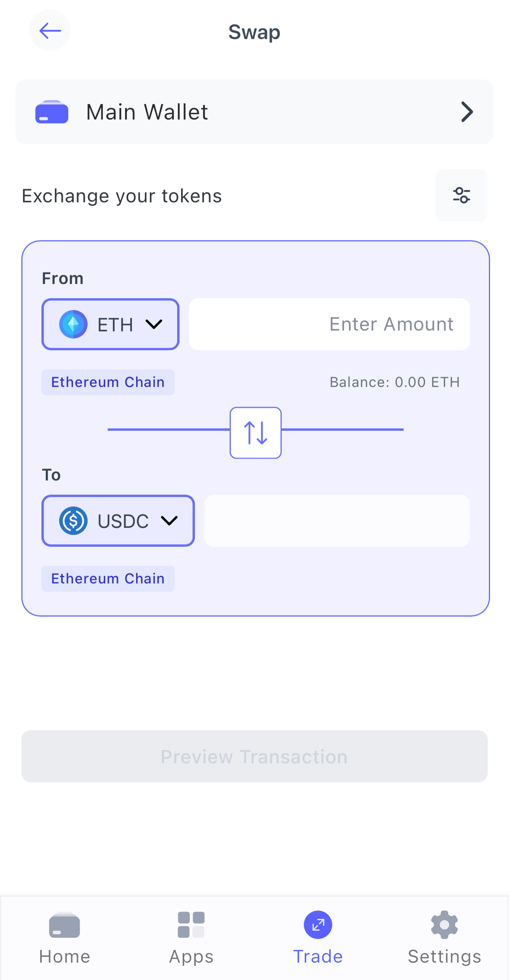
Task: Open swap settings via the sliders icon
Action: tap(461, 195)
